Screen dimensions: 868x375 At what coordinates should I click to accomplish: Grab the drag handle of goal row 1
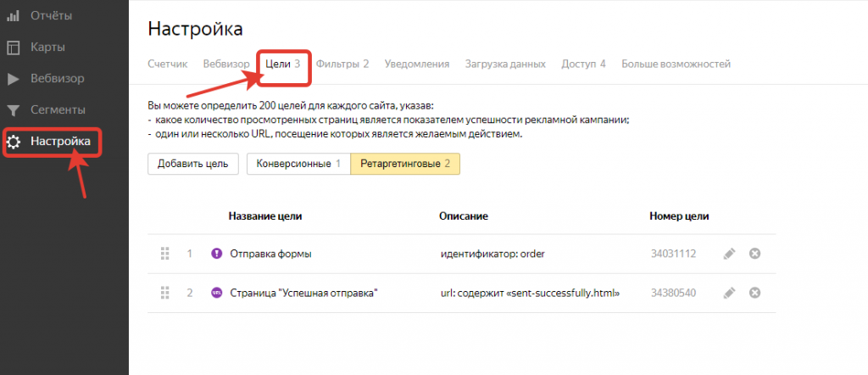tap(164, 254)
